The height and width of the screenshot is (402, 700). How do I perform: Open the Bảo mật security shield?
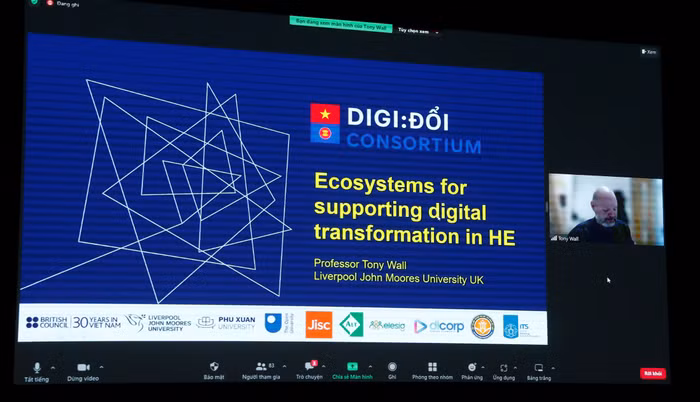coord(214,371)
